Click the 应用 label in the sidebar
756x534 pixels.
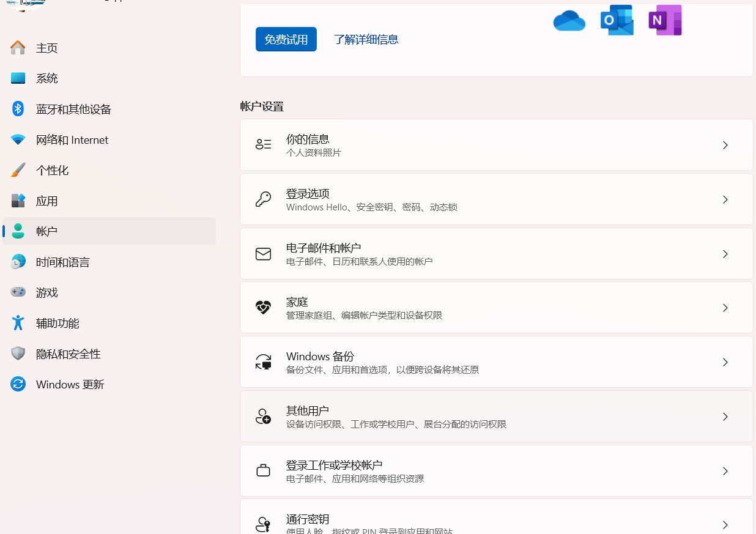(x=47, y=201)
